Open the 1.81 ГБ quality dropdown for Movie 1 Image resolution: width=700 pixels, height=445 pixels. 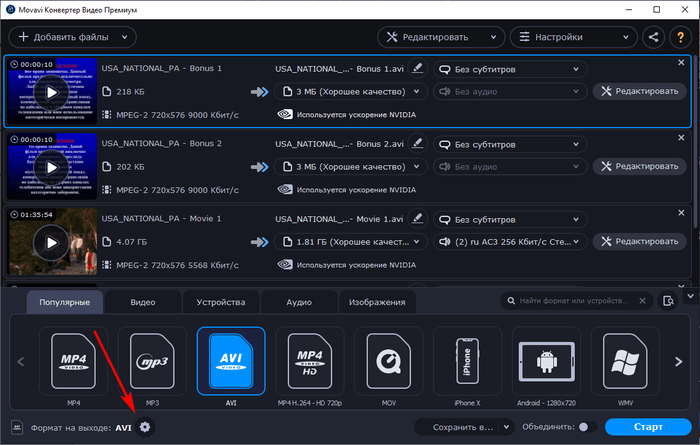click(350, 242)
